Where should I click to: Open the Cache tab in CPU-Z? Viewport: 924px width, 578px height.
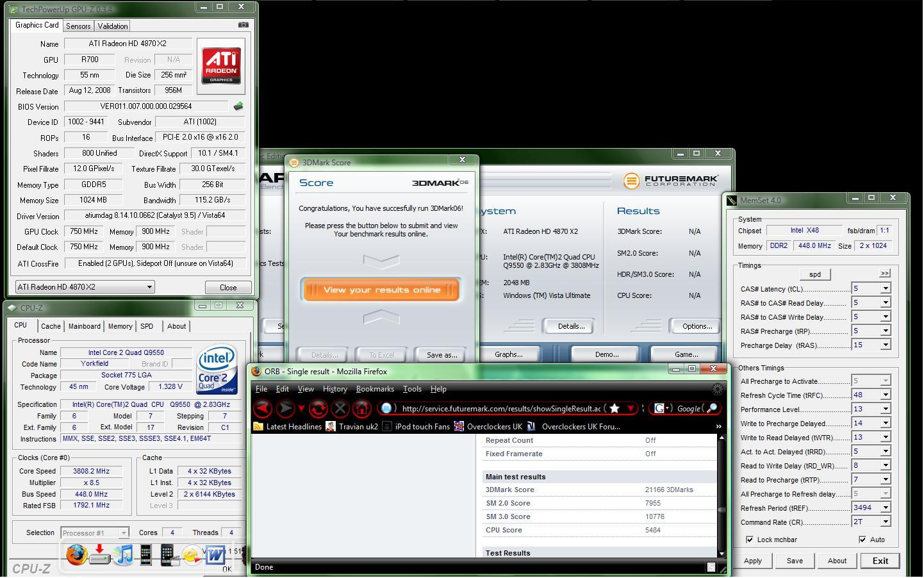(51, 326)
